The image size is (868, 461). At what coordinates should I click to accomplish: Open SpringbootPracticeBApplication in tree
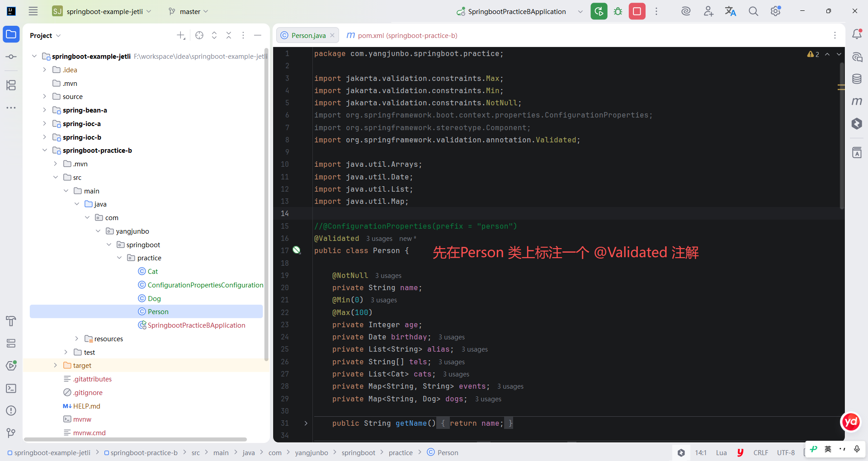[191, 325]
